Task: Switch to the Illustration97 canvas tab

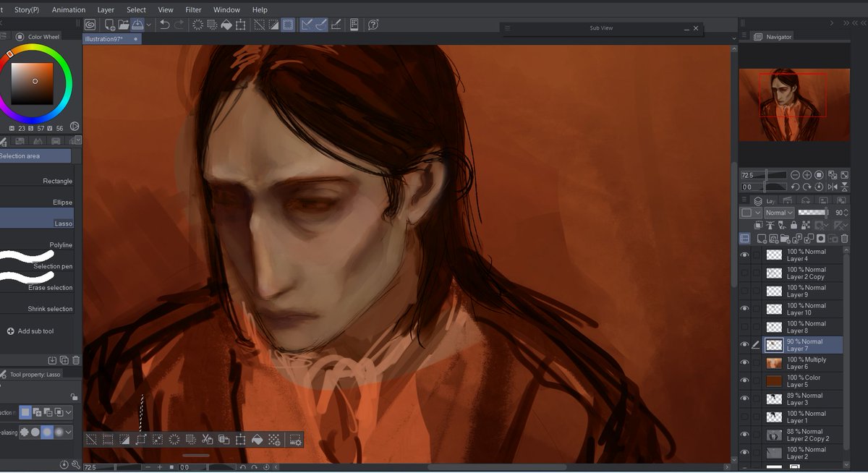Action: tap(111, 39)
